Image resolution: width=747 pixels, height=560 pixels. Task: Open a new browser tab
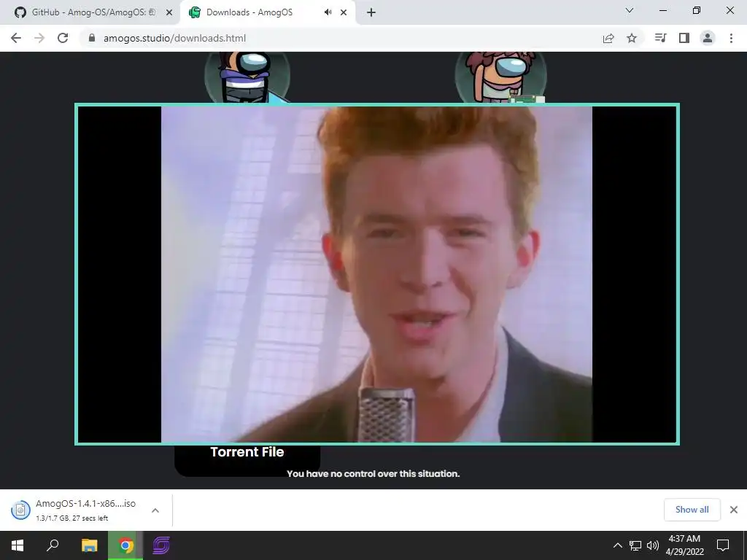click(x=371, y=12)
